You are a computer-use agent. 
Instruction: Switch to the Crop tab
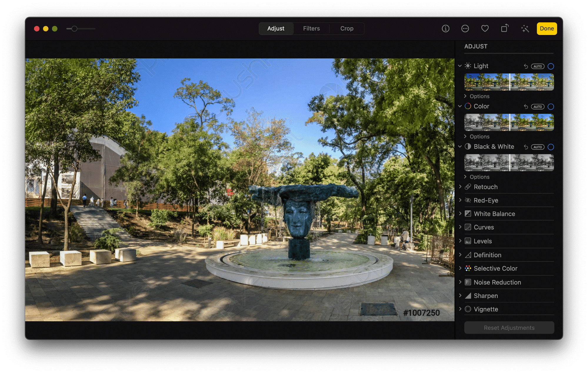[x=346, y=28]
